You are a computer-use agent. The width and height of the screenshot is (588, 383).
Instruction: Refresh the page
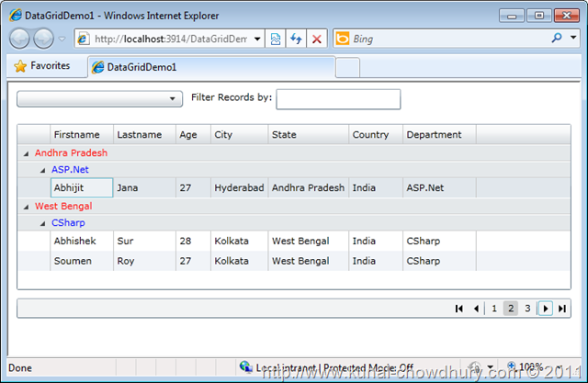click(x=296, y=39)
